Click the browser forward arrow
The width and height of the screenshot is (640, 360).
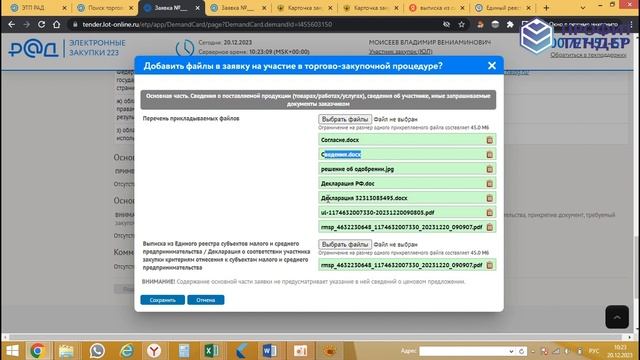(27, 24)
